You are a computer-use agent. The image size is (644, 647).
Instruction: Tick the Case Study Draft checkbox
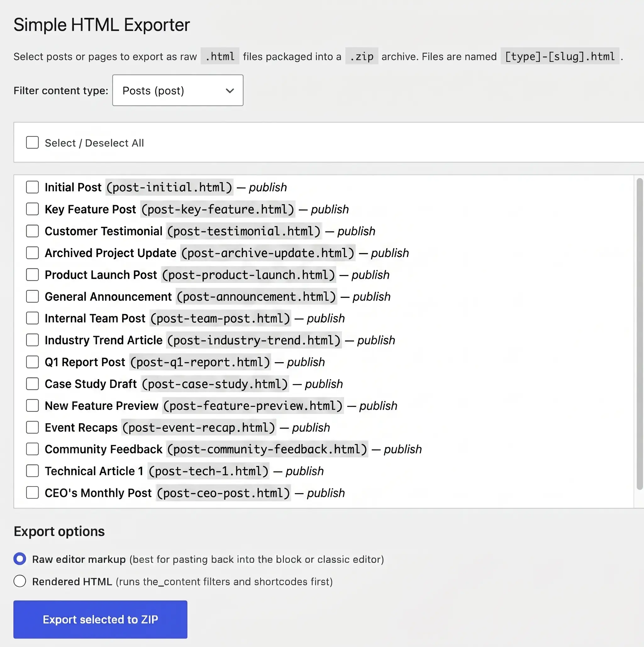coord(32,384)
